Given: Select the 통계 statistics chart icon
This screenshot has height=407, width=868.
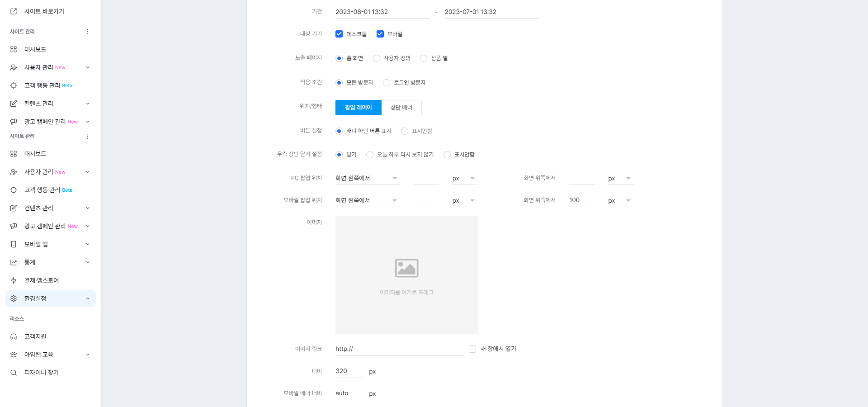Looking at the screenshot, I should pos(14,262).
